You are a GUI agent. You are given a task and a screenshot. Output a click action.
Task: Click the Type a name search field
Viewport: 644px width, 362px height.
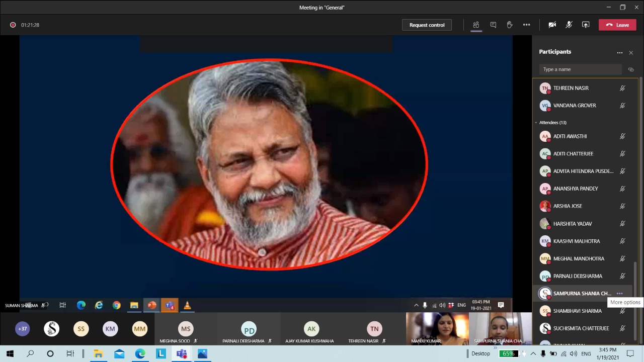coord(580,69)
